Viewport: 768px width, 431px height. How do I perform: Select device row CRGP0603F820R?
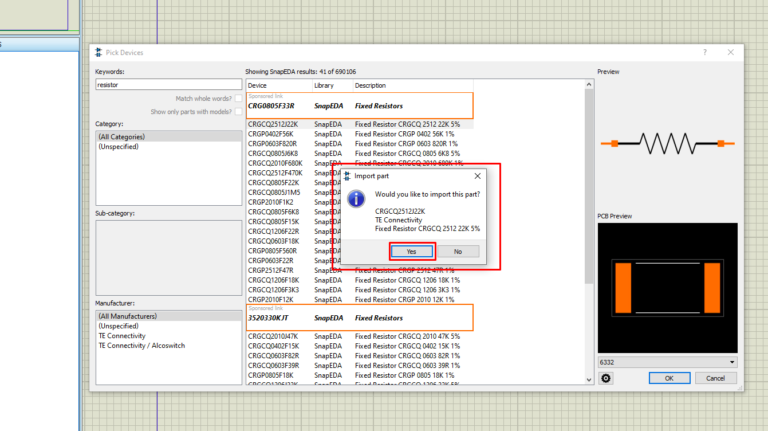tap(360, 144)
